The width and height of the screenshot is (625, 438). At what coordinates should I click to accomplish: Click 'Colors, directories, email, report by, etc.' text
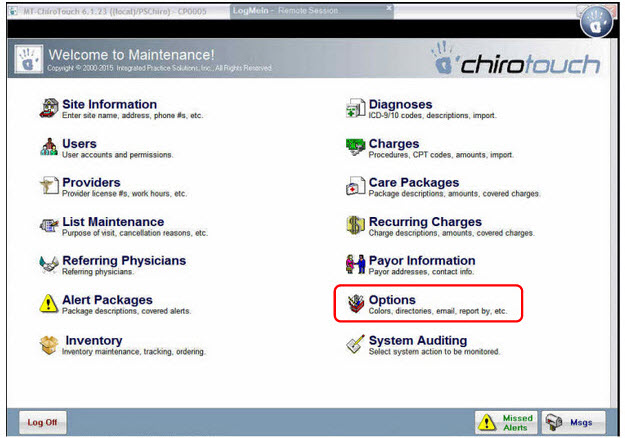coord(438,311)
